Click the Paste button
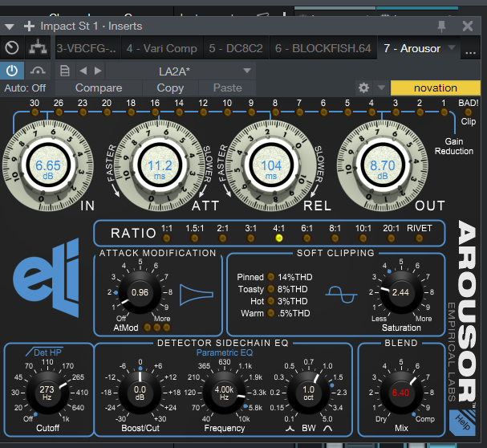Screen dimensions: 487x448 click(x=227, y=88)
